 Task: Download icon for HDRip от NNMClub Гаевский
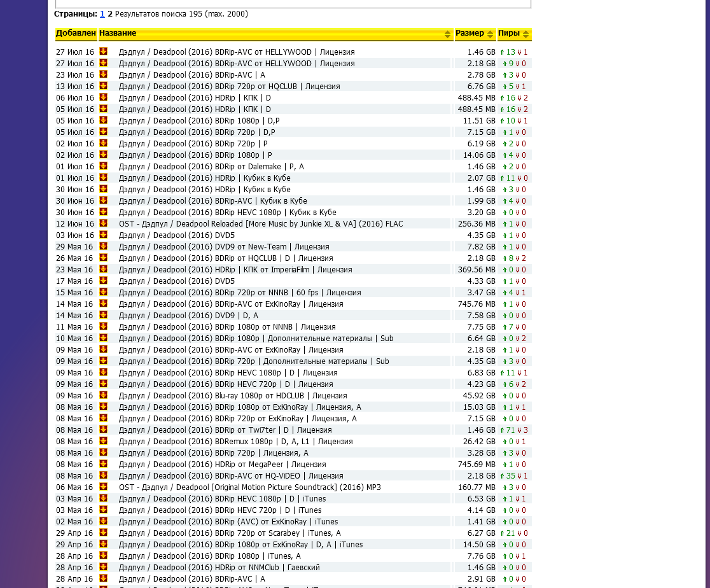(x=103, y=567)
